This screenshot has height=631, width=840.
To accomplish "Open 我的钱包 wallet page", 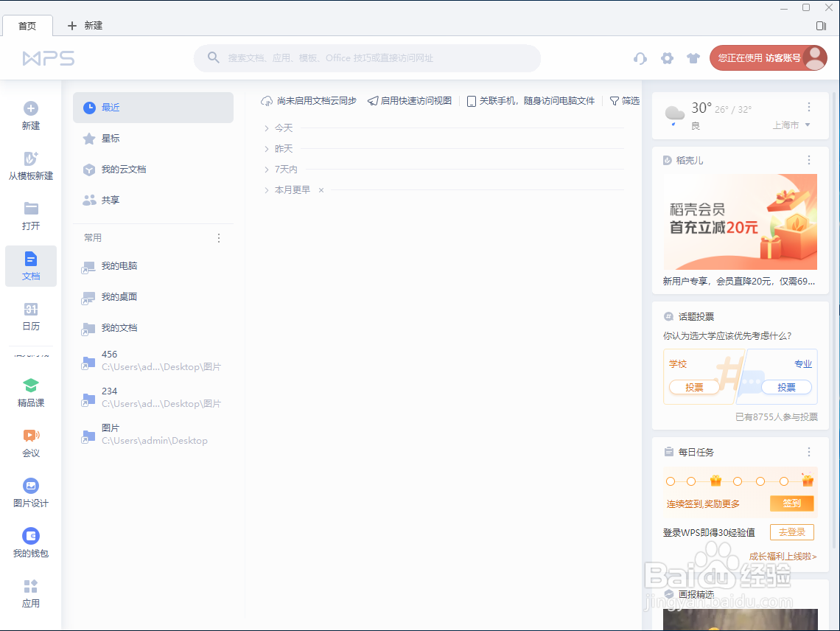I will pos(30,543).
